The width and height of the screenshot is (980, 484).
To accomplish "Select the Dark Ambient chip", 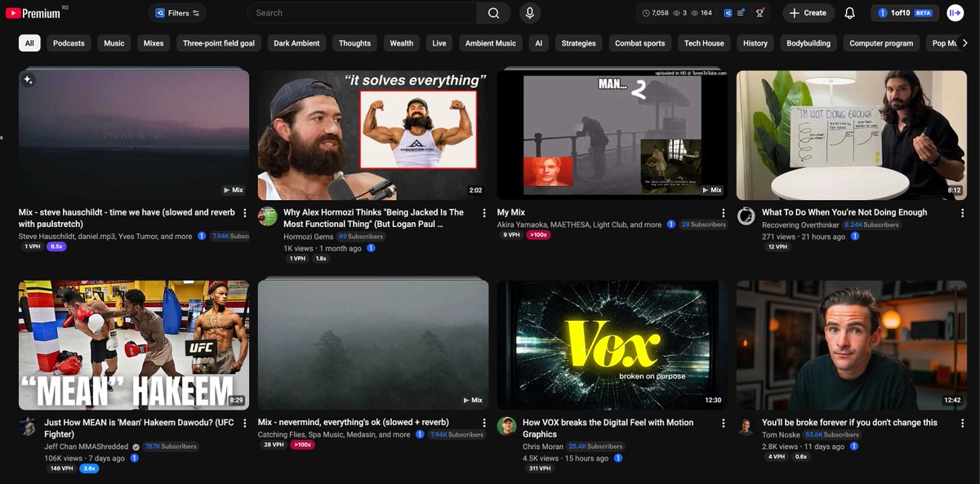I will click(296, 43).
